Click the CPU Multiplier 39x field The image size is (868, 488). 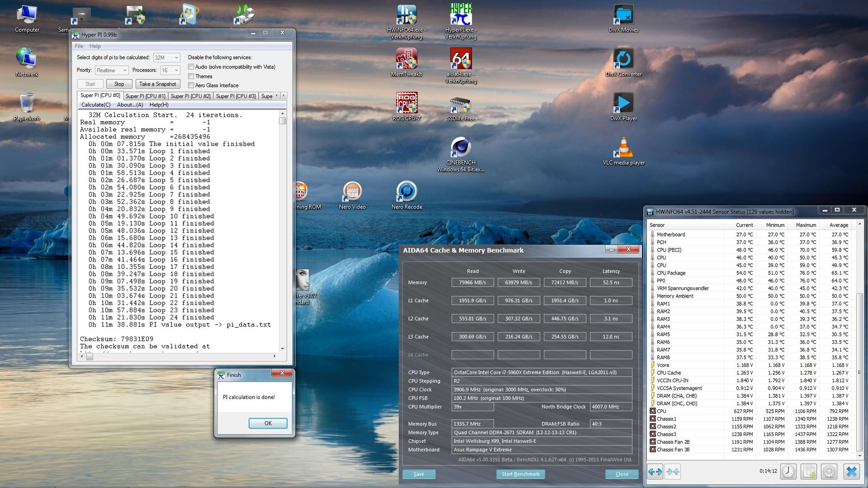[473, 407]
